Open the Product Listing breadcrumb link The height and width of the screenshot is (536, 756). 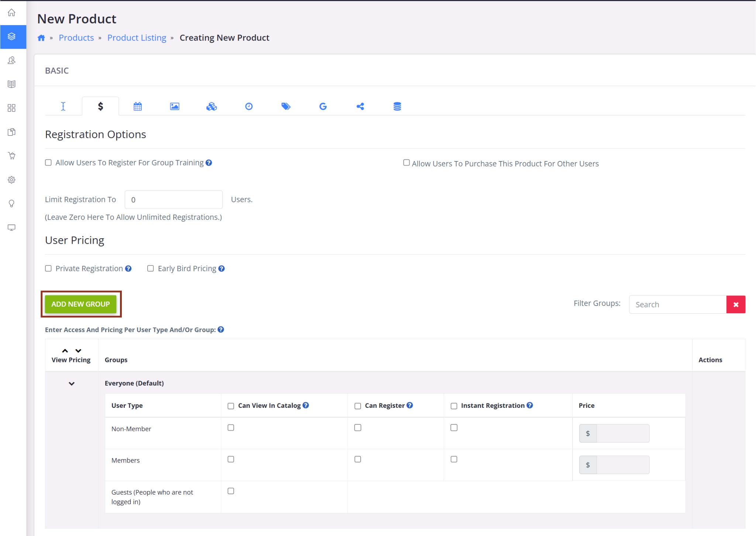click(x=137, y=38)
